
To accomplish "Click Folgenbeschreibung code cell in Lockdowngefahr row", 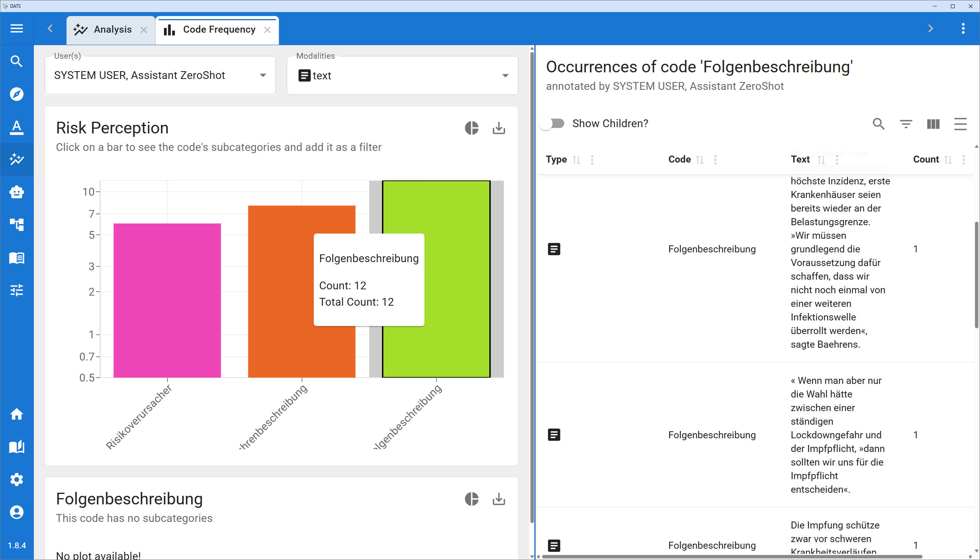I will pos(712,435).
